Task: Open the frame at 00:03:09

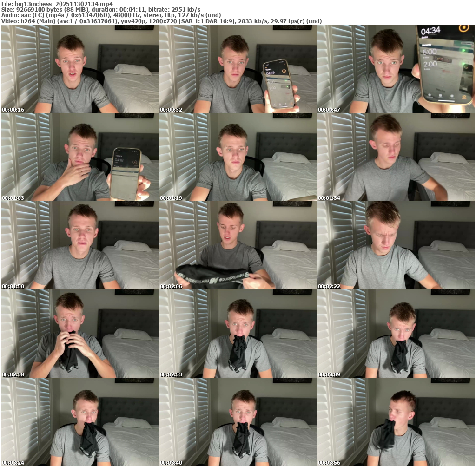Action: pyautogui.click(x=396, y=334)
